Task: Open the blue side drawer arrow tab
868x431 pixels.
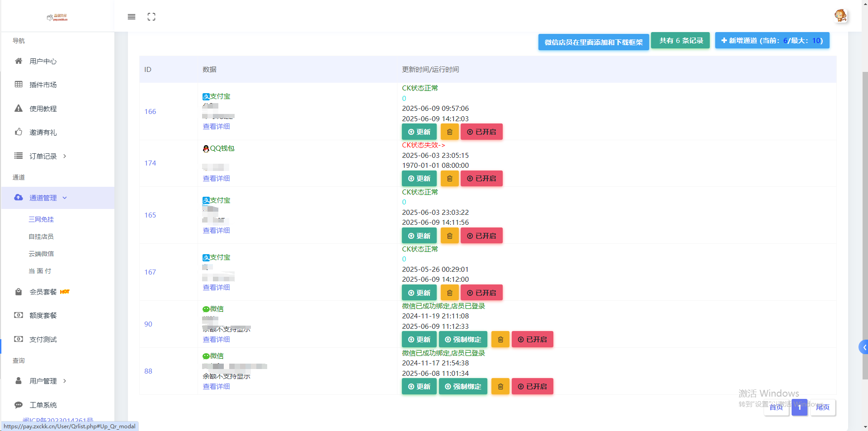Action: pyautogui.click(x=863, y=347)
